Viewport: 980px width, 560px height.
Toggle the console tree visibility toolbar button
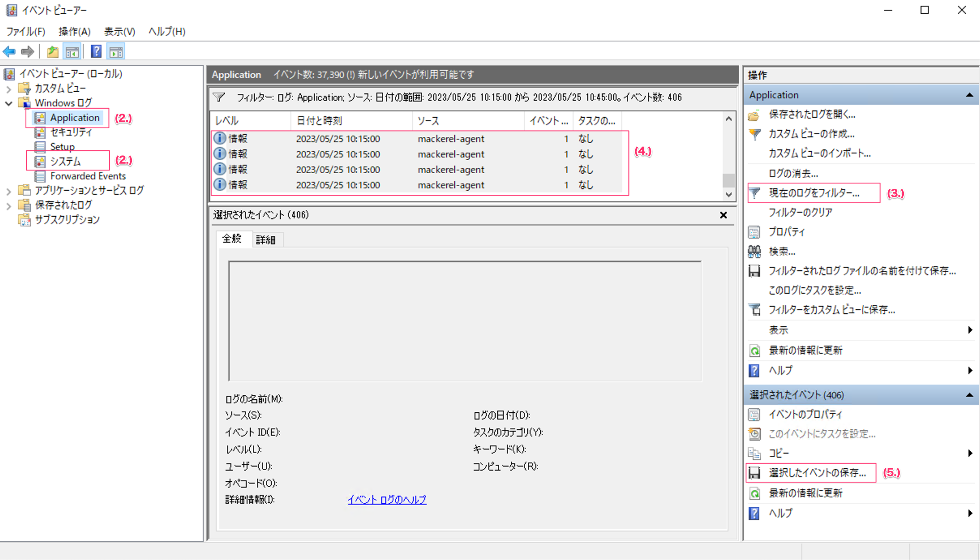click(72, 51)
